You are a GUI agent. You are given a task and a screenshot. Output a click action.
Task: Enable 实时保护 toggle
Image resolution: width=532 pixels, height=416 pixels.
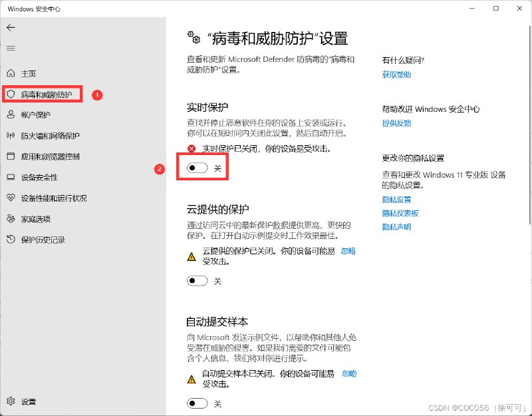point(197,168)
